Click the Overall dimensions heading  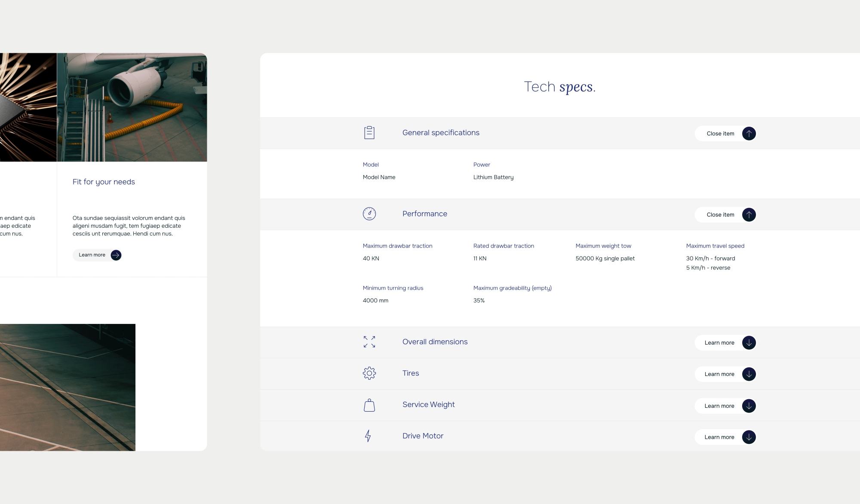coord(435,342)
